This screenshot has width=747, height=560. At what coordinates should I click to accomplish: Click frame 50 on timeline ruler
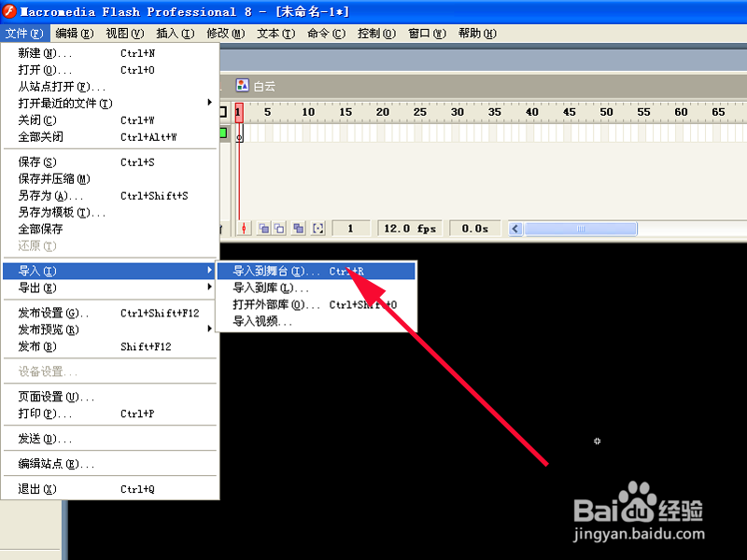point(606,112)
